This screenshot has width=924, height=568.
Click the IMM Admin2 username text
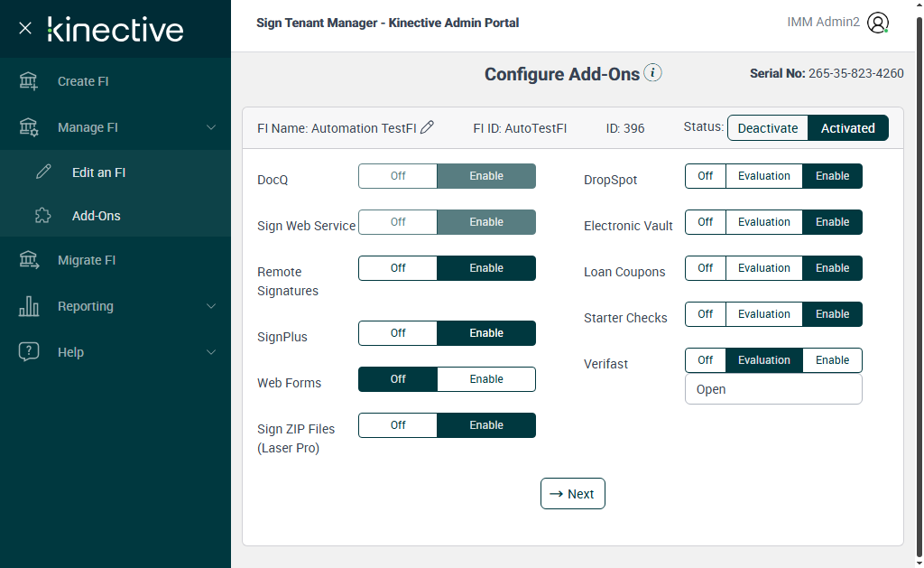823,22
